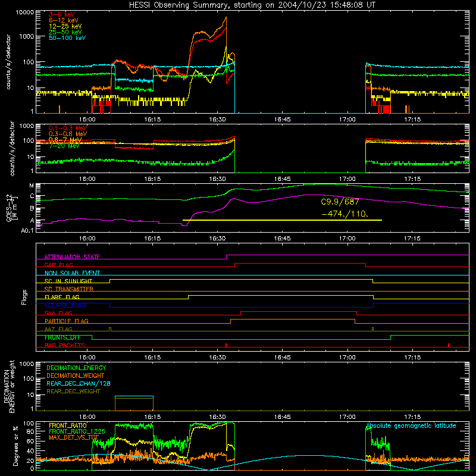Select the B class label on GOES axis

point(32,209)
